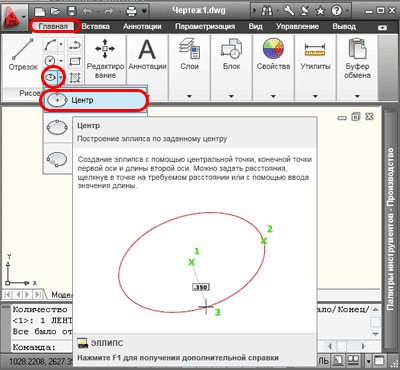Select the polyline tool icon

click(75, 45)
